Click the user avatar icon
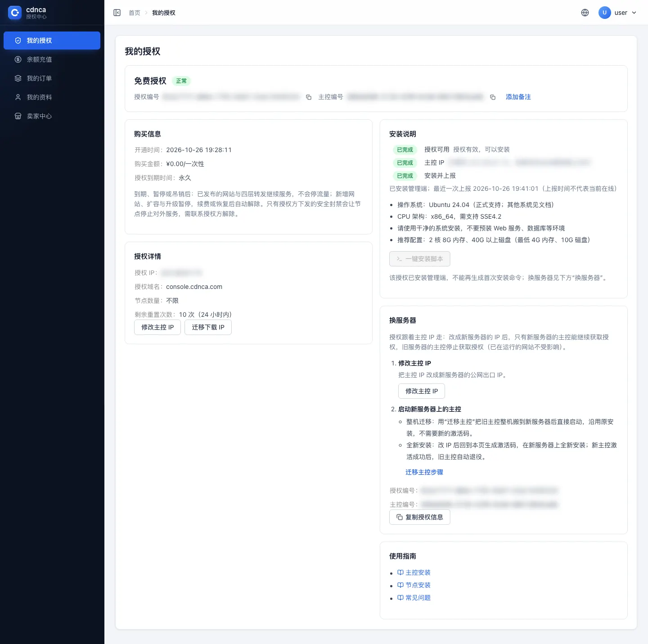The image size is (648, 644). tap(604, 13)
